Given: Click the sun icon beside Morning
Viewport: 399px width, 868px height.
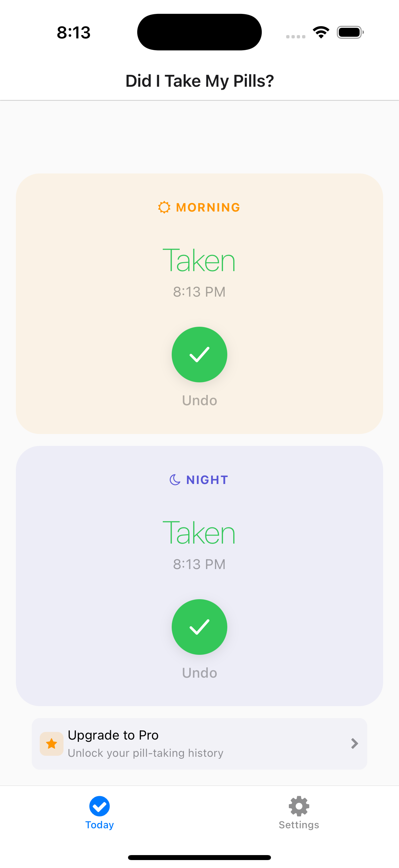Looking at the screenshot, I should pos(164,207).
